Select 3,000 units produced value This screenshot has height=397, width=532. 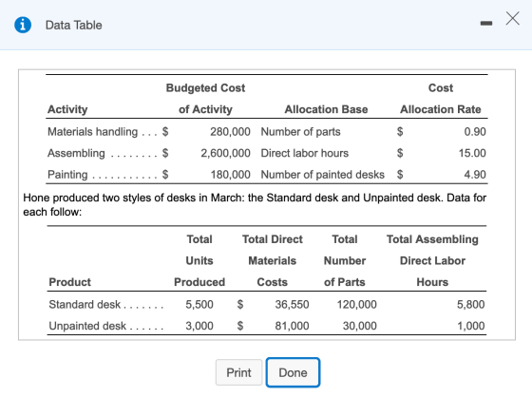pyautogui.click(x=199, y=326)
